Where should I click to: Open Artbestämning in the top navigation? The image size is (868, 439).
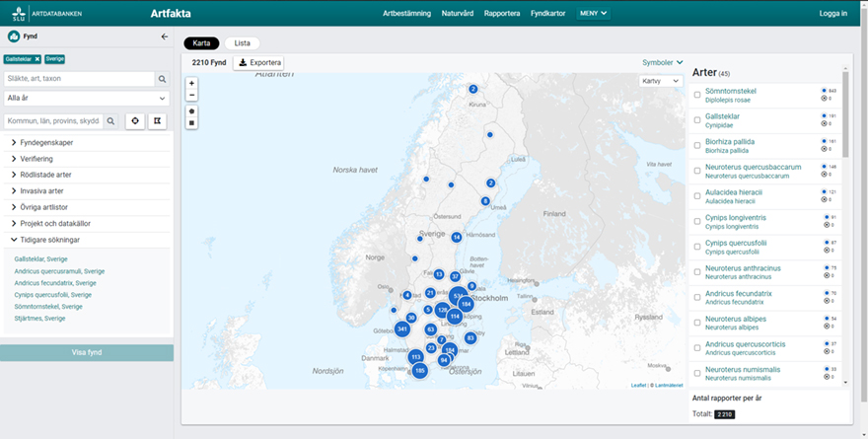[x=406, y=13]
